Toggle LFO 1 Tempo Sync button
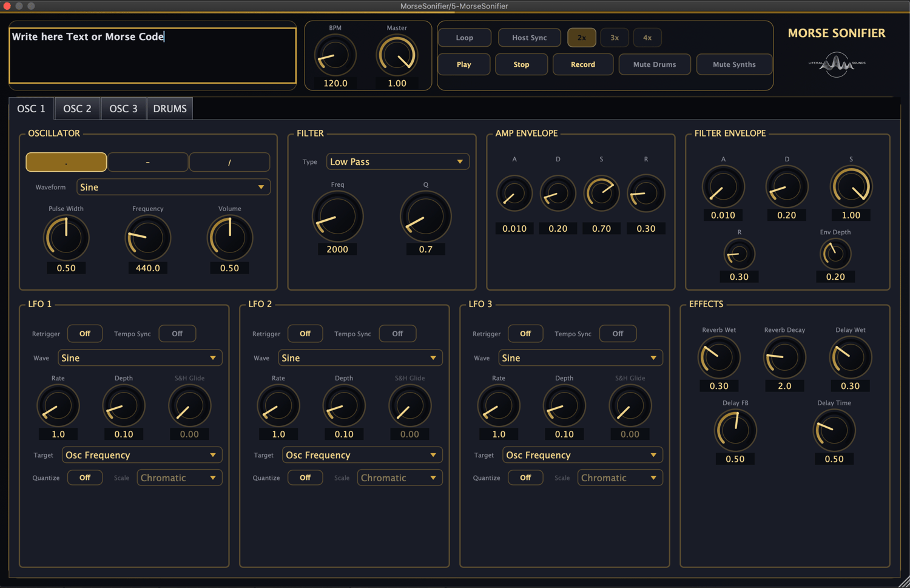The image size is (910, 588). [x=177, y=334]
